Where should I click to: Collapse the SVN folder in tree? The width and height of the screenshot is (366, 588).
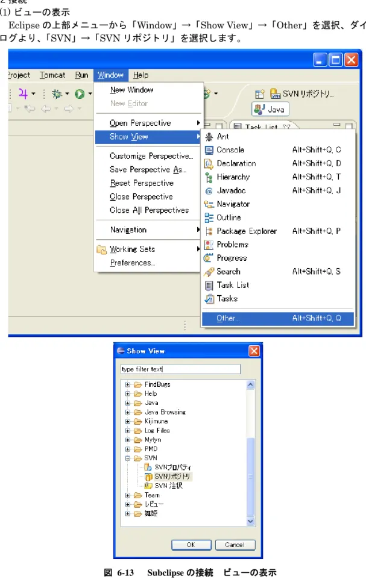pos(128,458)
